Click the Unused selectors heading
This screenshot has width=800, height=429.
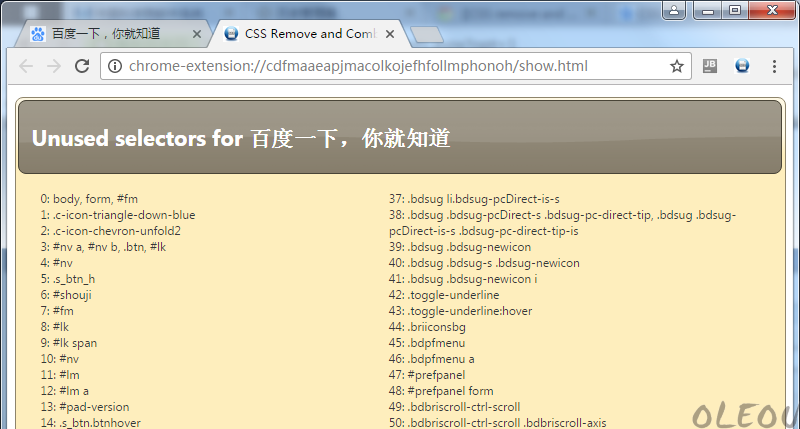coord(241,138)
